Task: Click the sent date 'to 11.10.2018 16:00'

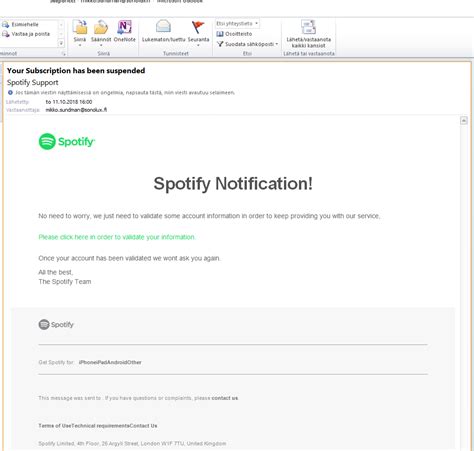Action: (x=69, y=102)
